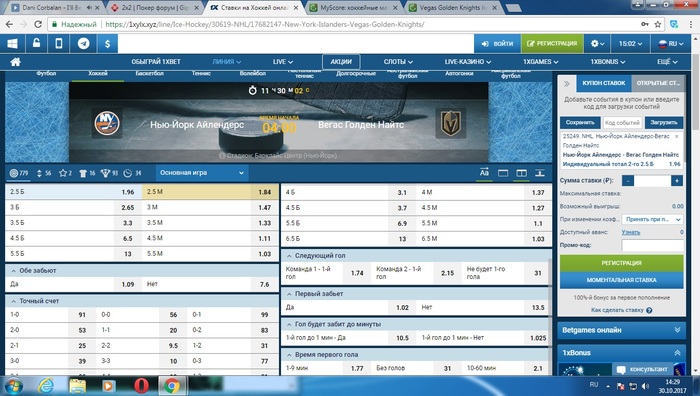Click the Загрузить coupon button
This screenshot has height=396, width=700.
(664, 122)
